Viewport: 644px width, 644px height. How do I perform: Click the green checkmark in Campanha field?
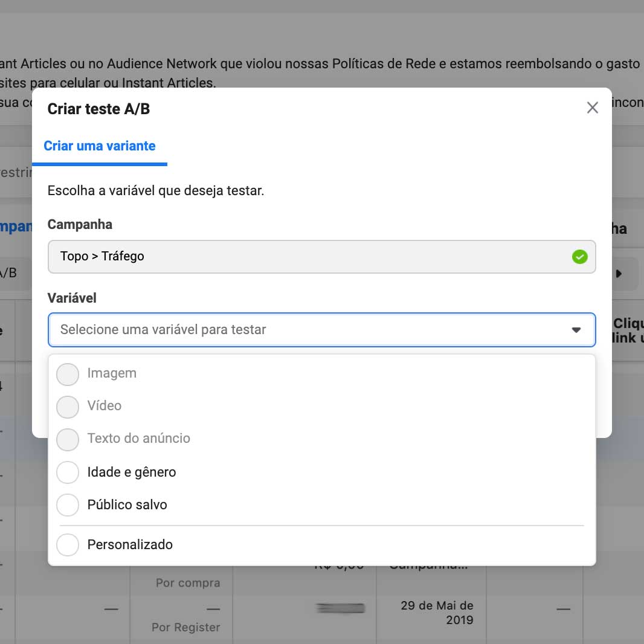(x=579, y=257)
